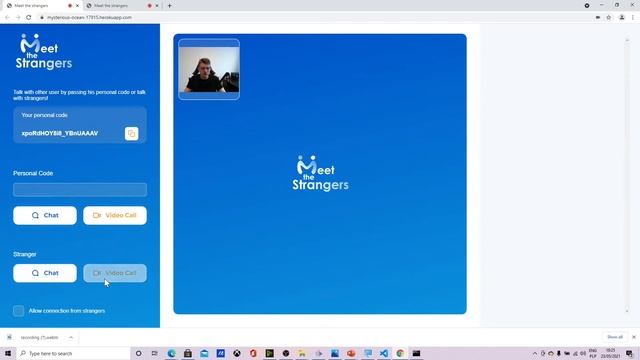
Task: Open the terminal window from the taskbar
Action: pos(416,353)
